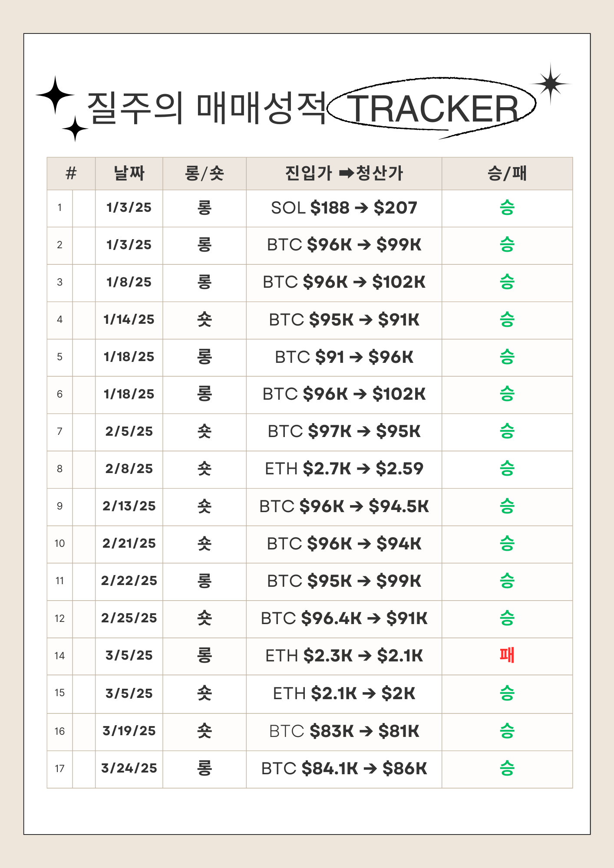614x868 pixels.
Task: Click the oval scribble around TRACKER
Action: coord(432,108)
